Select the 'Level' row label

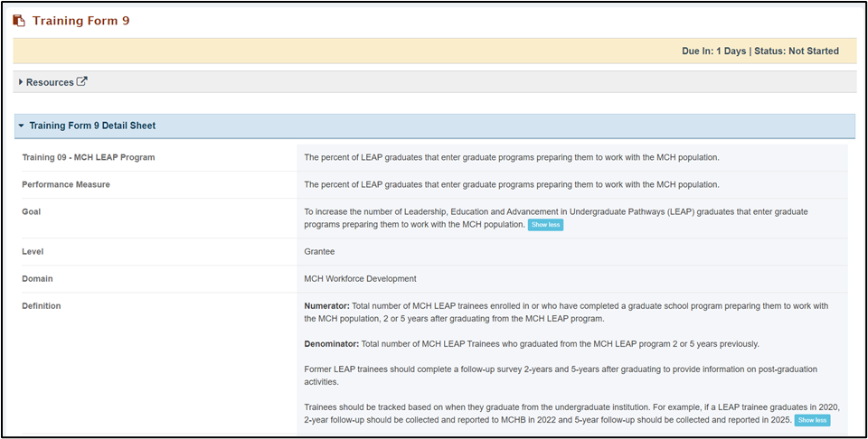coord(33,252)
